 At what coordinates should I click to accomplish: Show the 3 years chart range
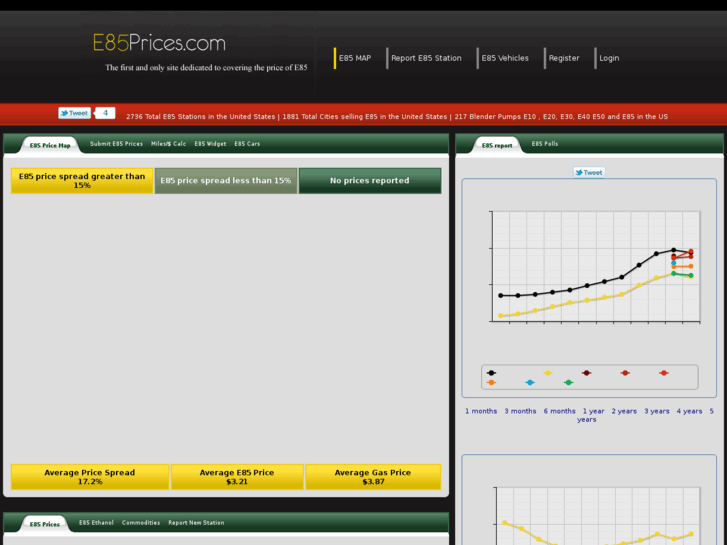pyautogui.click(x=657, y=411)
